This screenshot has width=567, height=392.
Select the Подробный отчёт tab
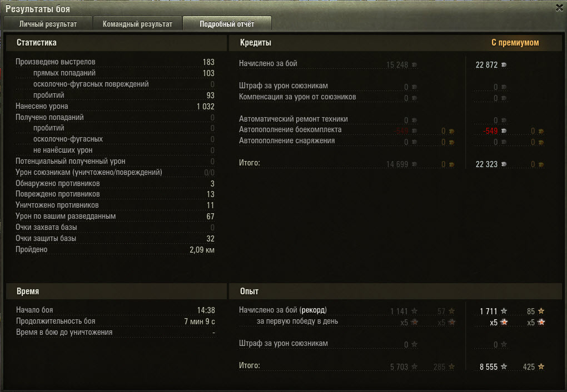[x=227, y=23]
